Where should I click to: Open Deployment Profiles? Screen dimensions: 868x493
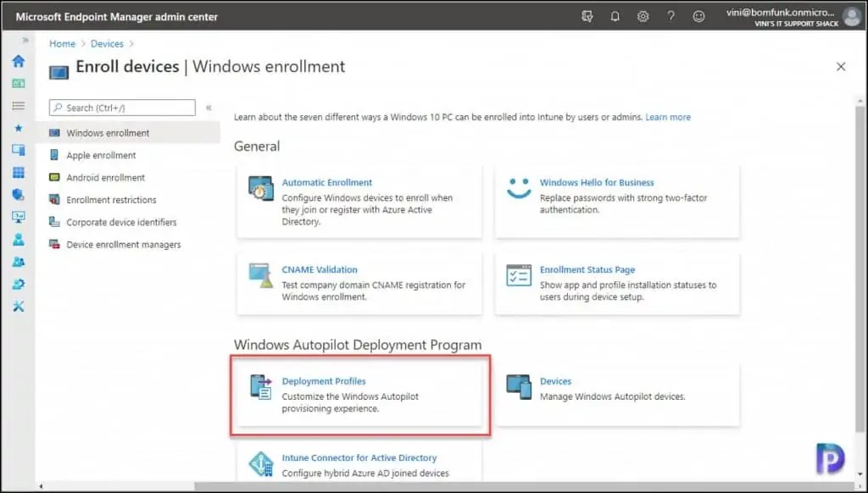coord(323,380)
